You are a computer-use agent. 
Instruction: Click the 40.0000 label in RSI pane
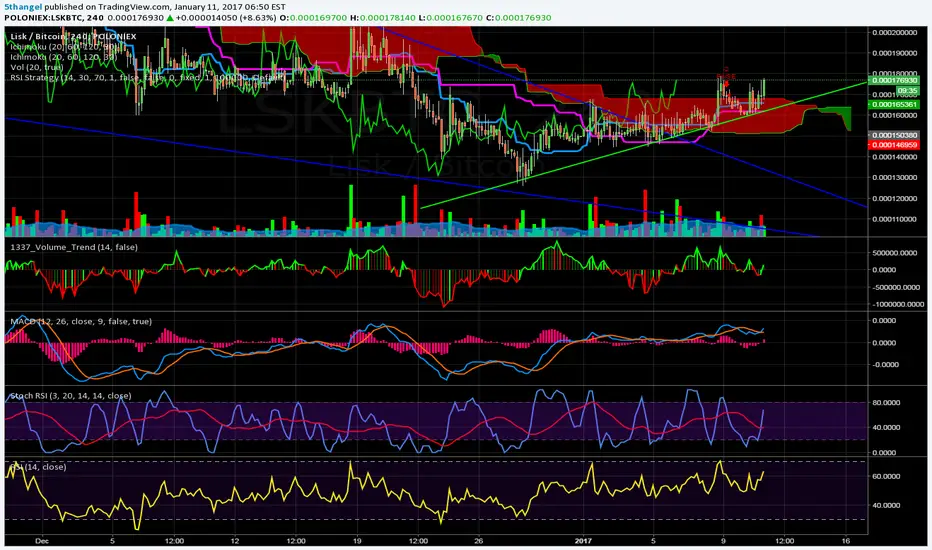[x=886, y=505]
